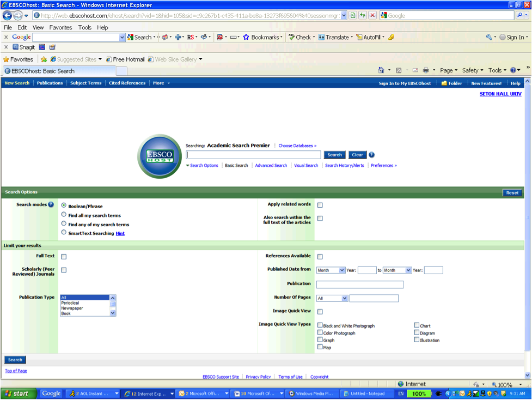
Task: Open the File menu
Action: (8, 27)
